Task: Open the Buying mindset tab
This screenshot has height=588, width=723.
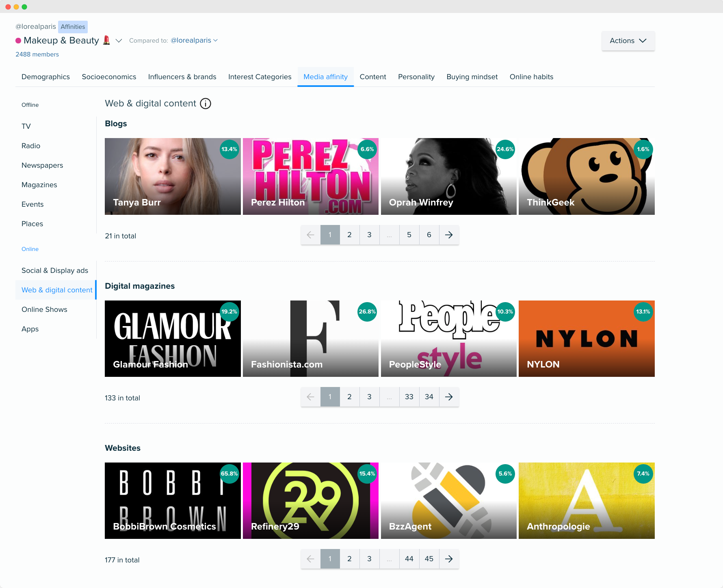Action: pos(472,77)
